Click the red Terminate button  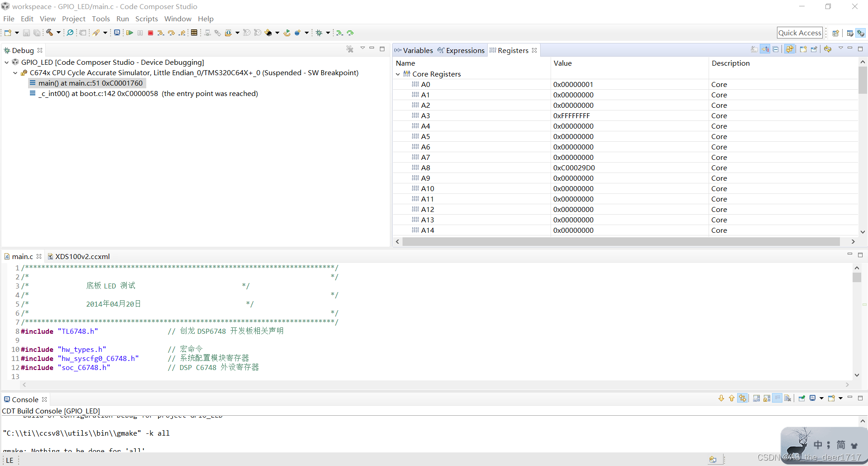[150, 33]
